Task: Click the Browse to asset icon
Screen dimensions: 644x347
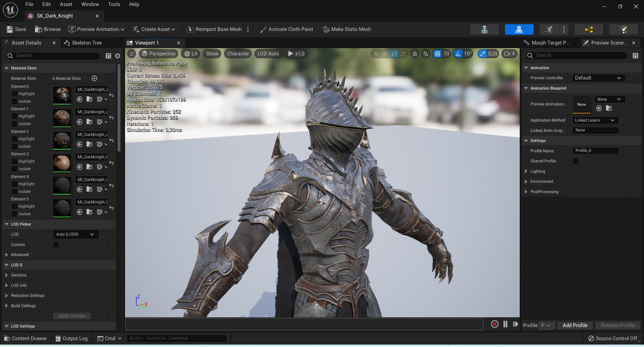Action: coord(38,29)
